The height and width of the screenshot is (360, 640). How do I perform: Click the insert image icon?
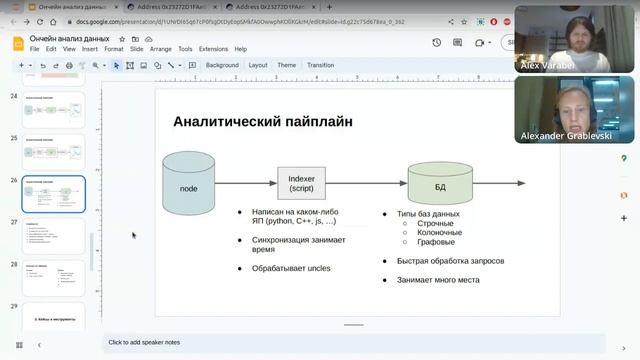[144, 66]
